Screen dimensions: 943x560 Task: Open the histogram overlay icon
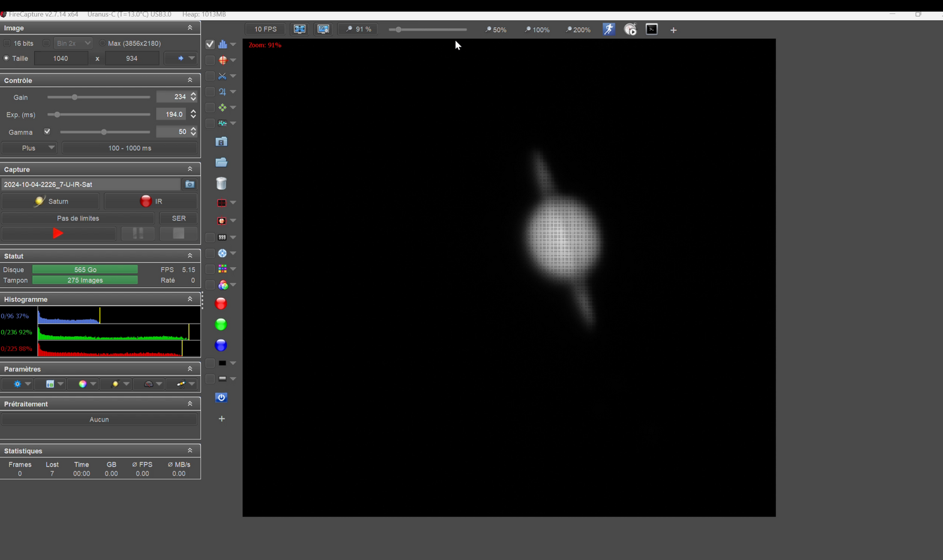(223, 45)
